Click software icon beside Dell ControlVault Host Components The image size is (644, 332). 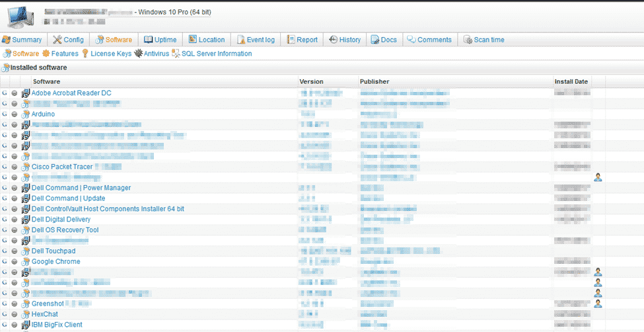pos(26,209)
